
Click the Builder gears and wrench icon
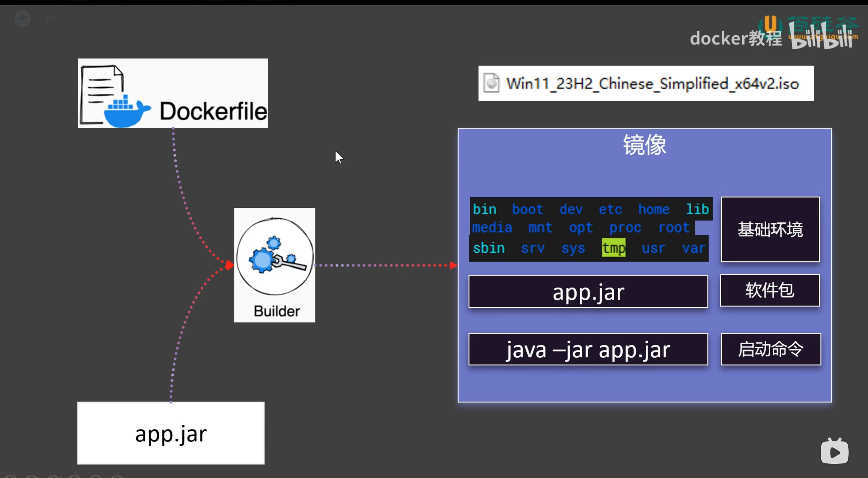(x=275, y=257)
